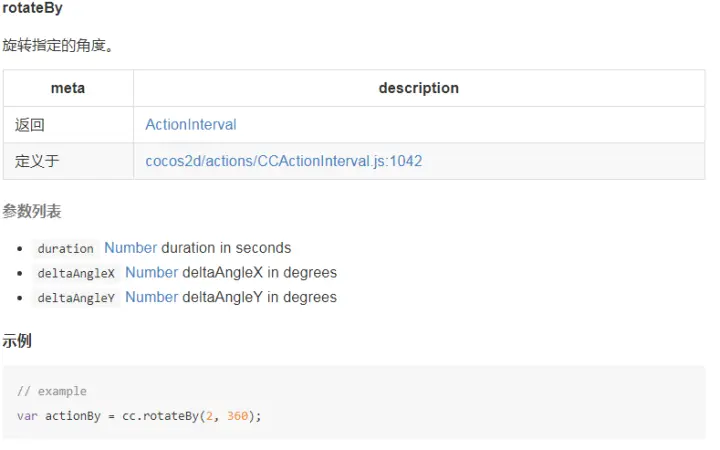
Task: Click the rotateBy heading
Action: (34, 9)
